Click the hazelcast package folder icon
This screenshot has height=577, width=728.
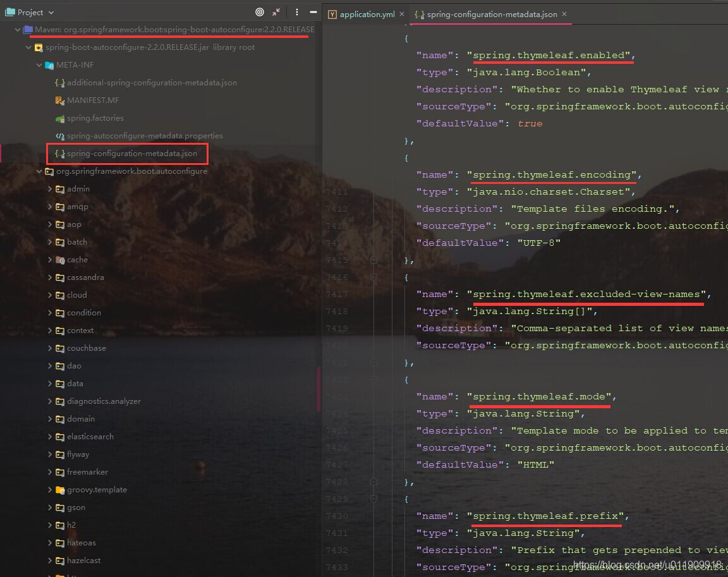coord(60,561)
